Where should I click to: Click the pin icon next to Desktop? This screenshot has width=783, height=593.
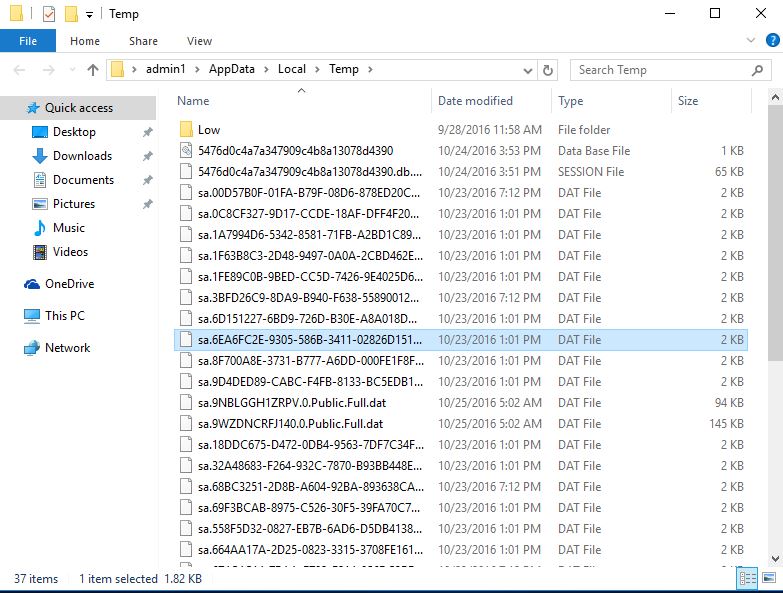tap(147, 132)
